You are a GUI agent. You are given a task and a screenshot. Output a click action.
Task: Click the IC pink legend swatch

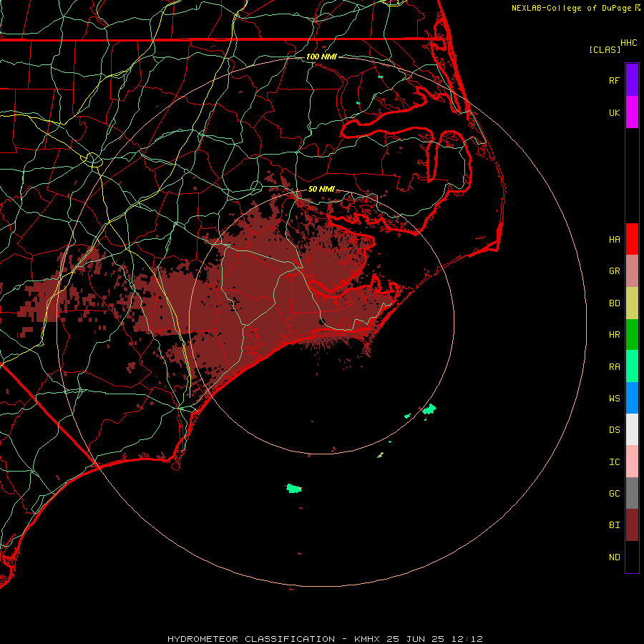click(x=632, y=462)
